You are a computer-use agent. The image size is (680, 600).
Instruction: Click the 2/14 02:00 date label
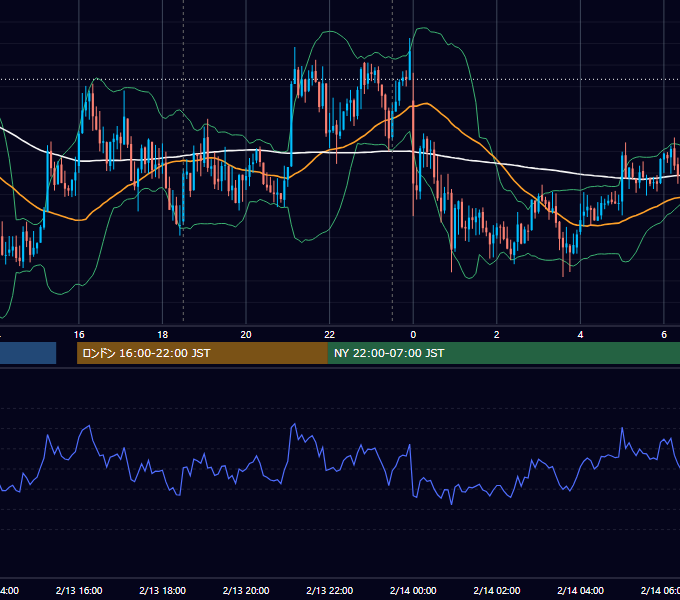click(497, 590)
